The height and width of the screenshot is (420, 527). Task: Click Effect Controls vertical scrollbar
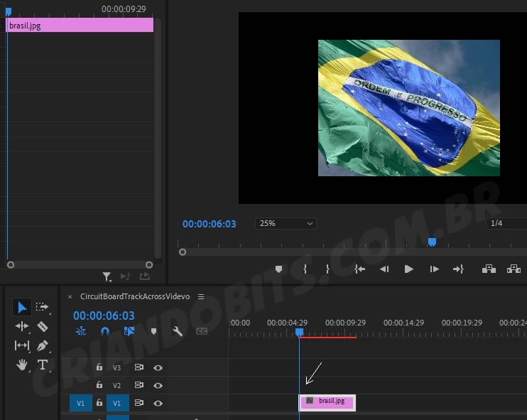pos(157,138)
